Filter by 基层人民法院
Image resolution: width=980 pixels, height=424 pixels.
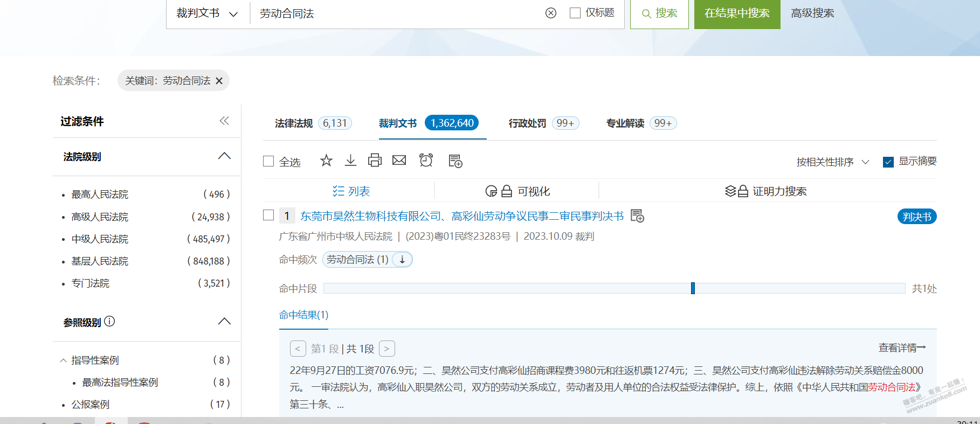[100, 261]
